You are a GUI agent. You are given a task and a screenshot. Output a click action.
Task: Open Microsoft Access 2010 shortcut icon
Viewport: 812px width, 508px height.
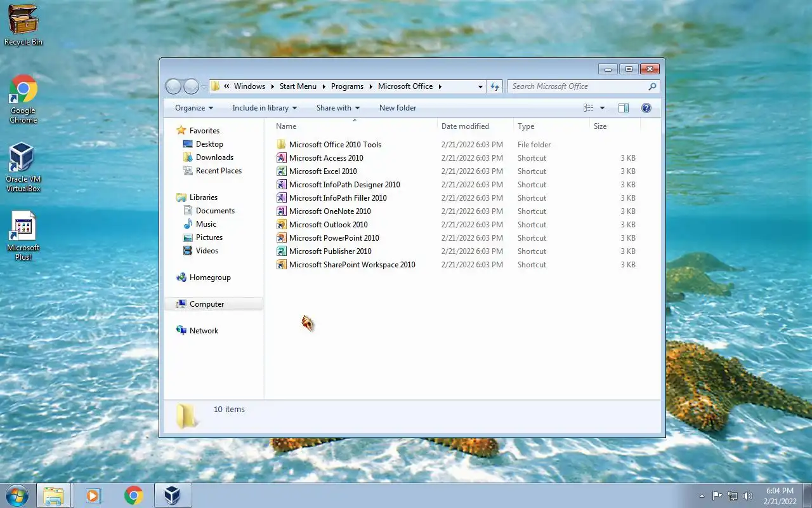[x=282, y=158]
